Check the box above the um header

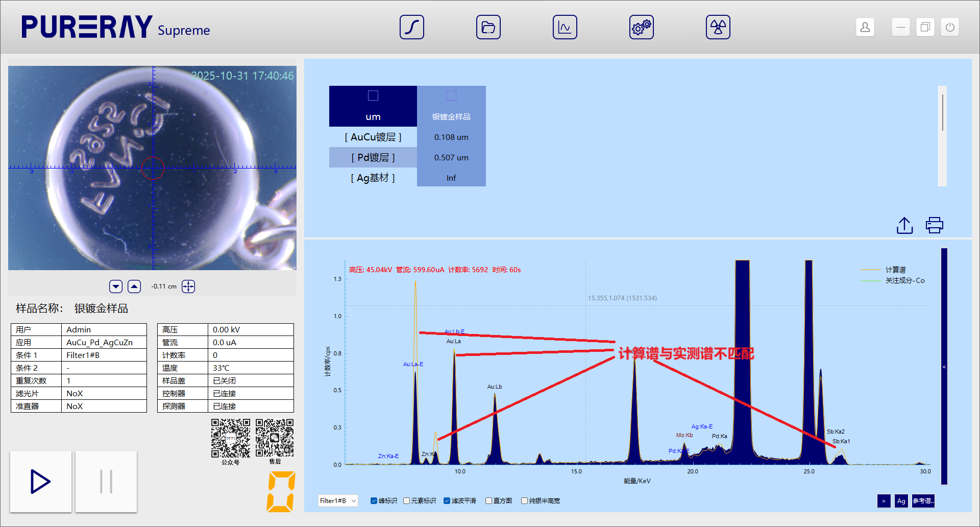pos(373,95)
